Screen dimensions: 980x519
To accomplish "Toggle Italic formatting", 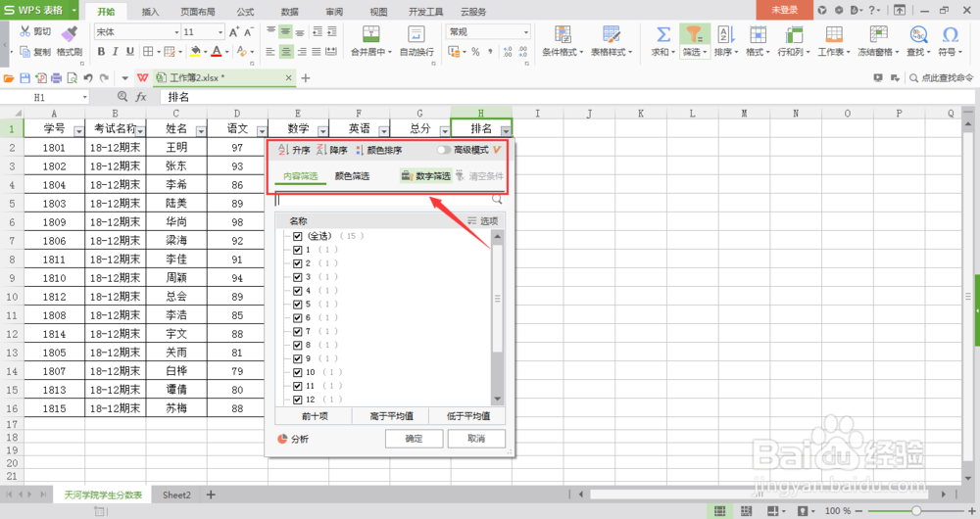I will pos(116,51).
